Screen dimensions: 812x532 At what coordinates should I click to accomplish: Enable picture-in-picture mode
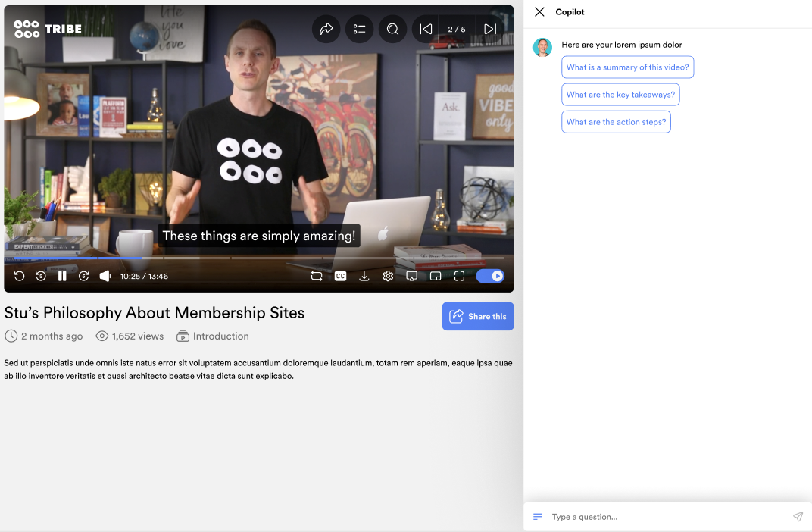point(436,277)
